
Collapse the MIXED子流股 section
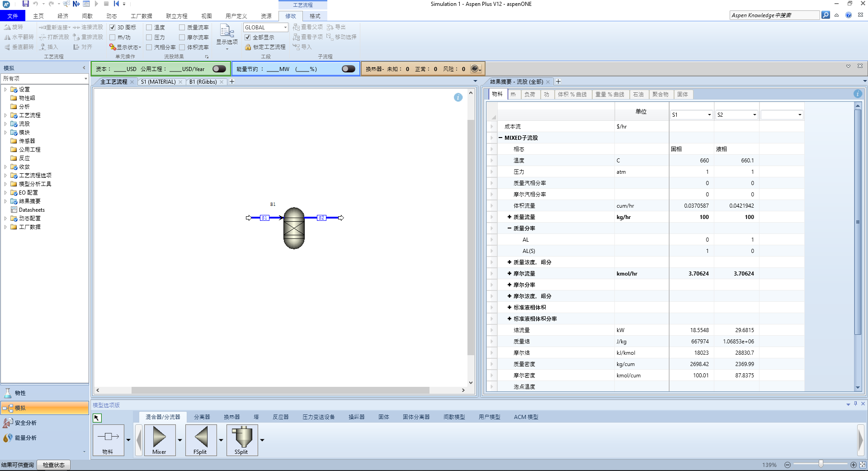pos(500,138)
